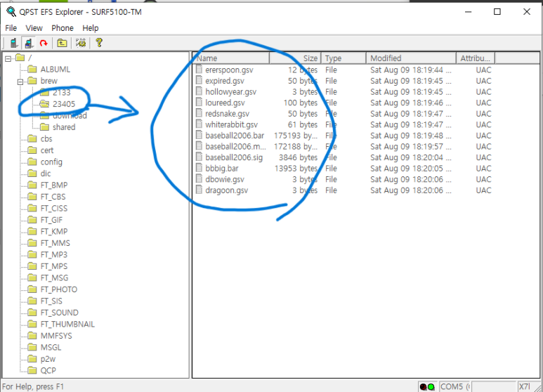The height and width of the screenshot is (392, 543).
Task: Click the phone file system toolbar icon
Action: coord(28,43)
